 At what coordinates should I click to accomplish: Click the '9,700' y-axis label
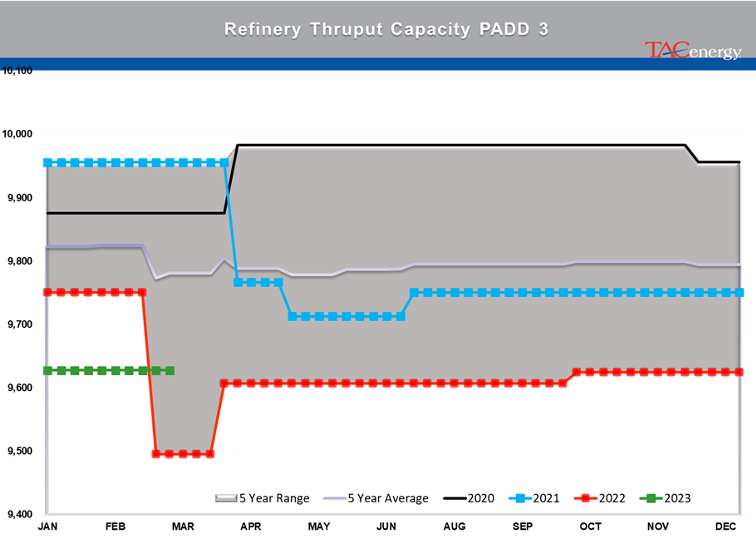pyautogui.click(x=20, y=324)
